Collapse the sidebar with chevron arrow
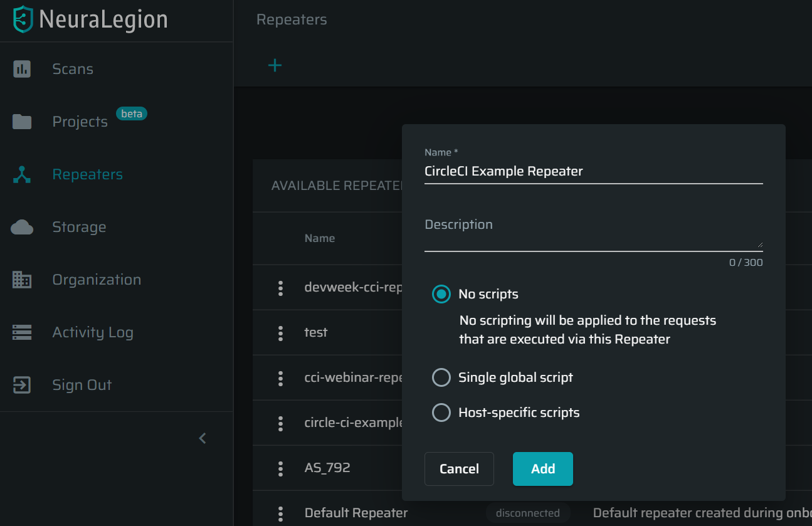This screenshot has height=526, width=812. tap(203, 438)
